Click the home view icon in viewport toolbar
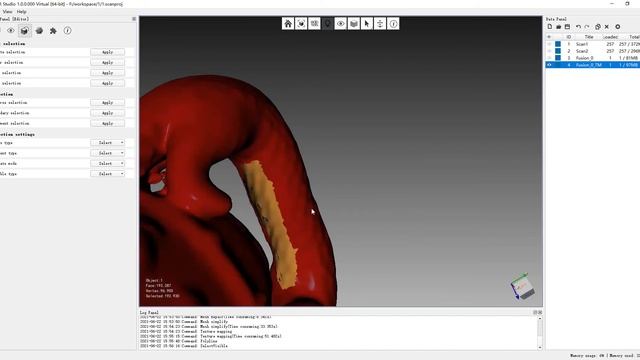Screen dimensions: 640x360 click(x=288, y=24)
